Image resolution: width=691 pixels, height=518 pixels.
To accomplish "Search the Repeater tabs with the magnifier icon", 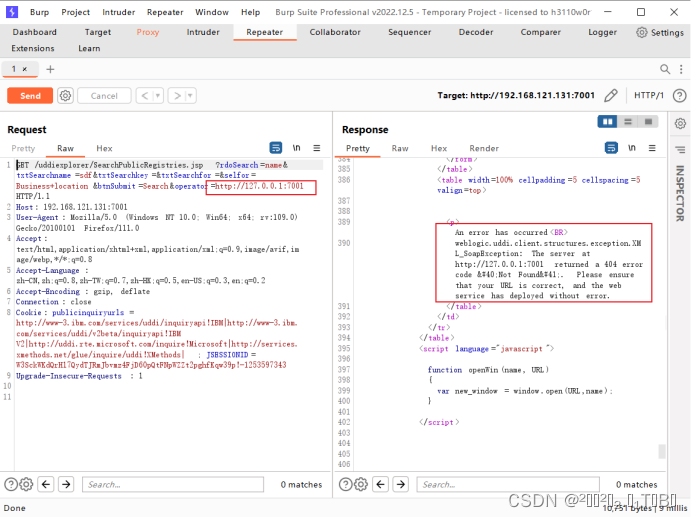I will pyautogui.click(x=665, y=69).
